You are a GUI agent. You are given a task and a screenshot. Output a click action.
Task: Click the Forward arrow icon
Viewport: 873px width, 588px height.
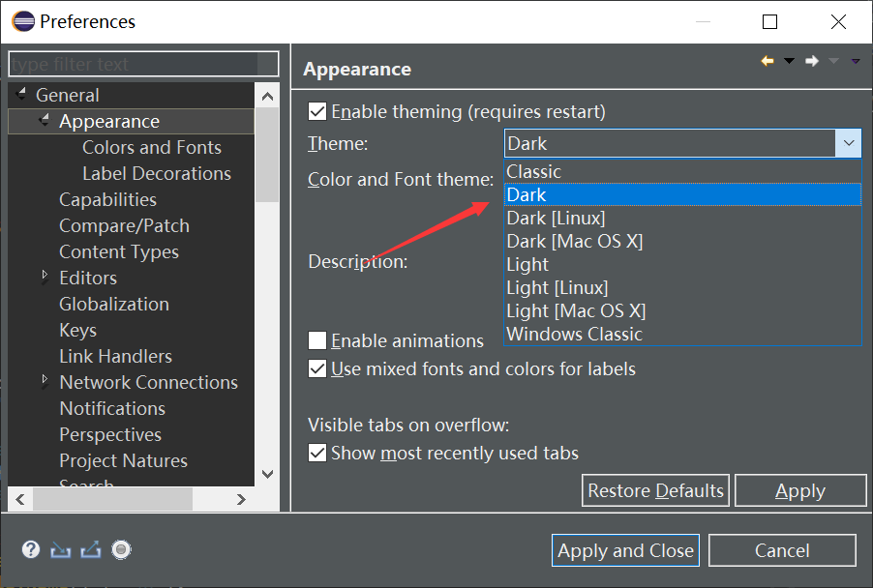tap(812, 61)
